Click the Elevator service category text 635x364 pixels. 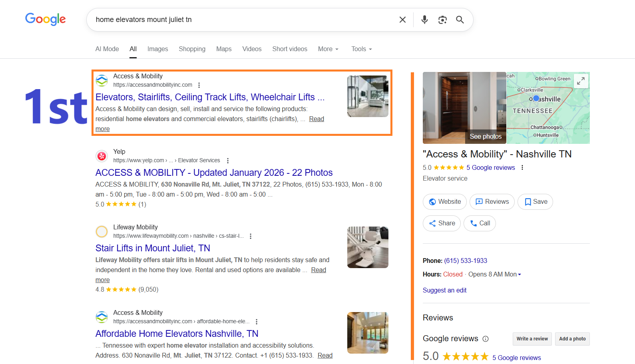(x=445, y=179)
